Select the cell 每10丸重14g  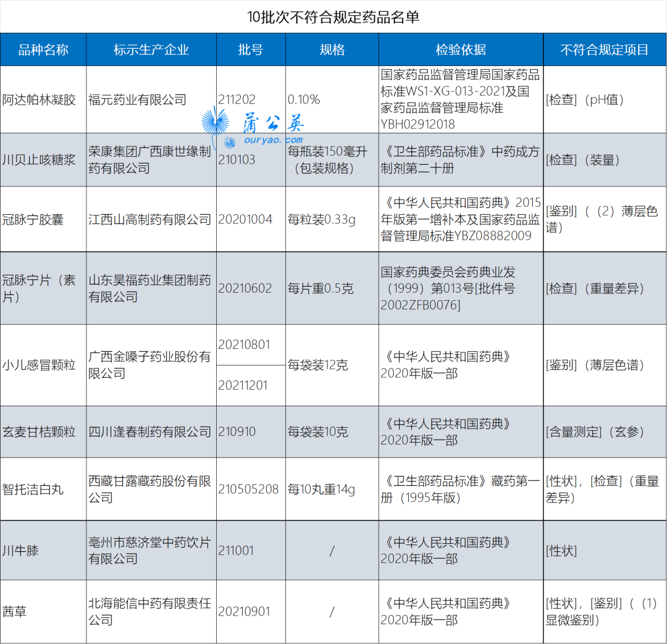tap(332, 489)
